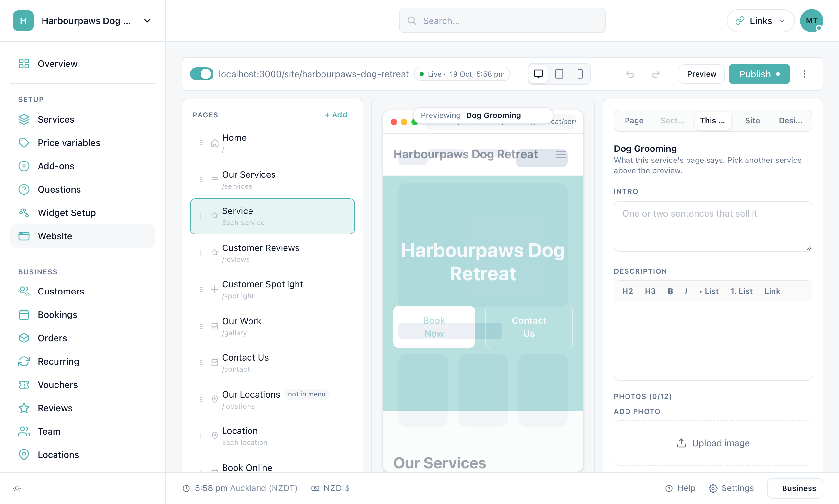839x504 pixels.
Task: Focus the top Search field
Action: 502,21
